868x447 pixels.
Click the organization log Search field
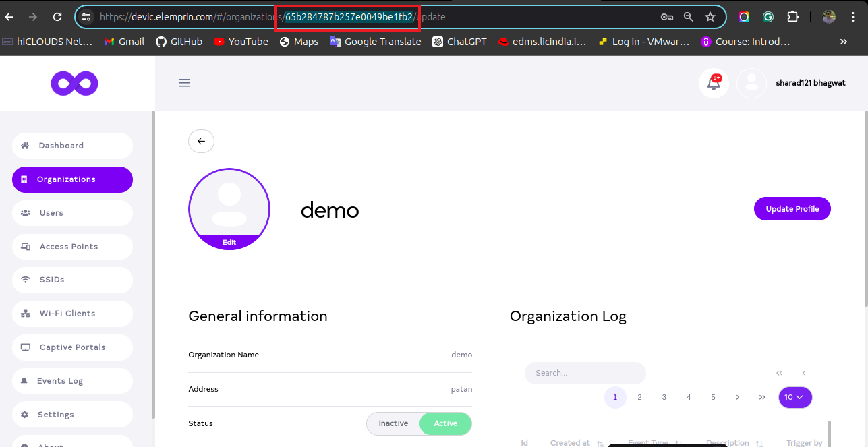[x=585, y=373]
